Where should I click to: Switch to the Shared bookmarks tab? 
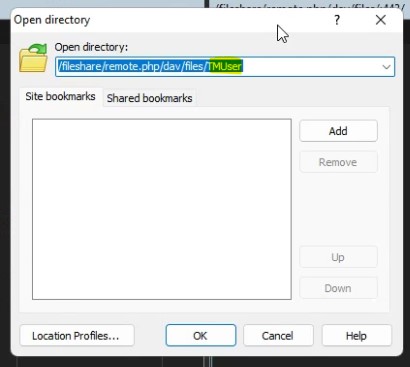(x=149, y=98)
